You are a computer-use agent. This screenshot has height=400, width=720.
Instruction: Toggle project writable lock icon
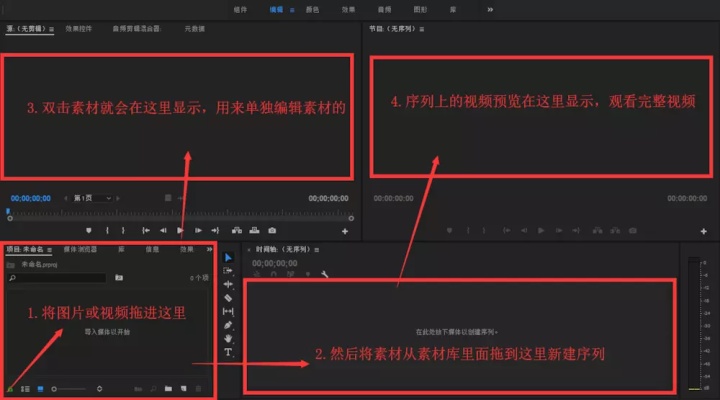tap(10, 389)
